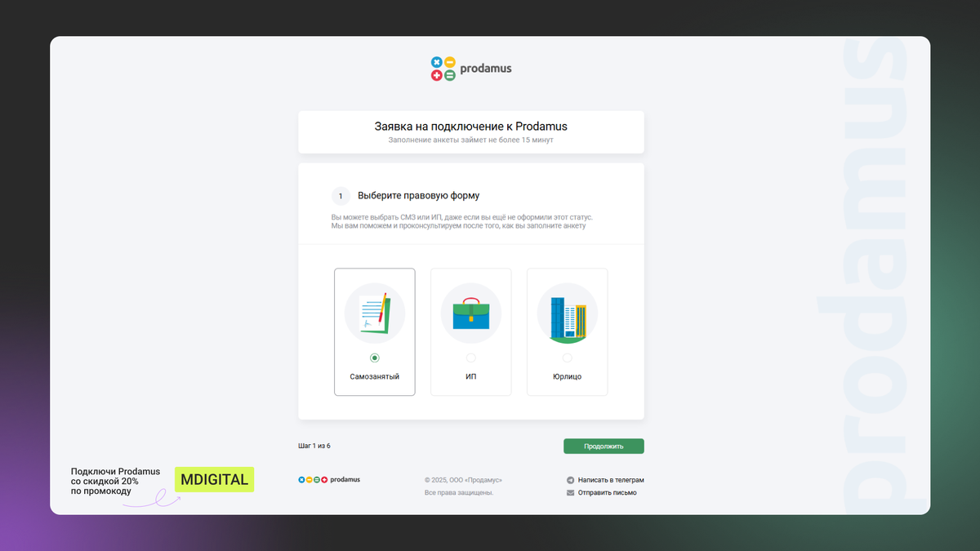Screen dimensions: 980x551
Task: Click the MDIGITAL promo code label
Action: point(213,479)
